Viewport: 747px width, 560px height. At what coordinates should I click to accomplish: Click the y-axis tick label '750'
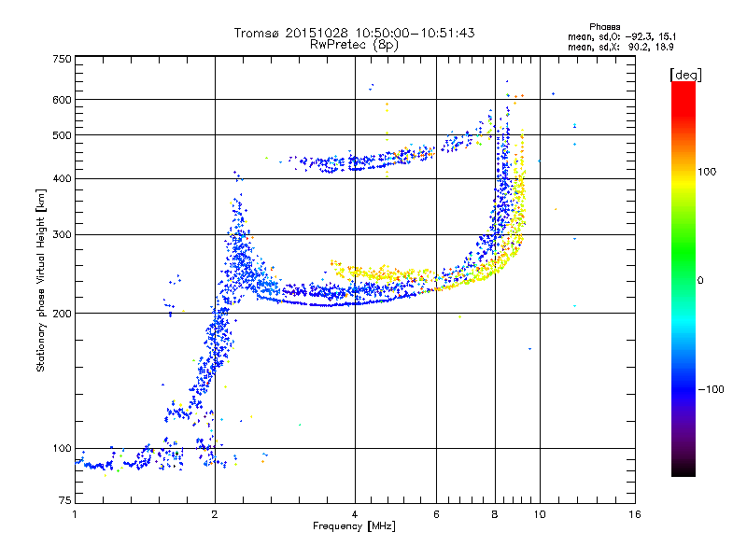(63, 59)
